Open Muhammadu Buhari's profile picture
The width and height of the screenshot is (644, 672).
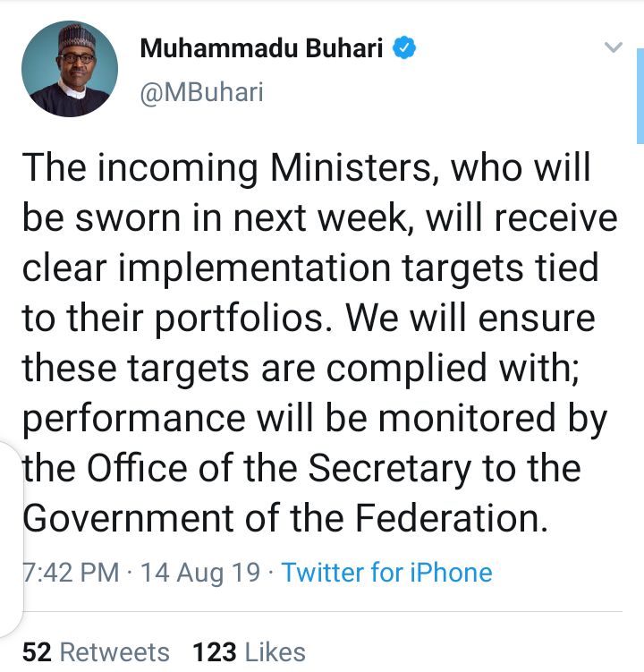[x=70, y=69]
